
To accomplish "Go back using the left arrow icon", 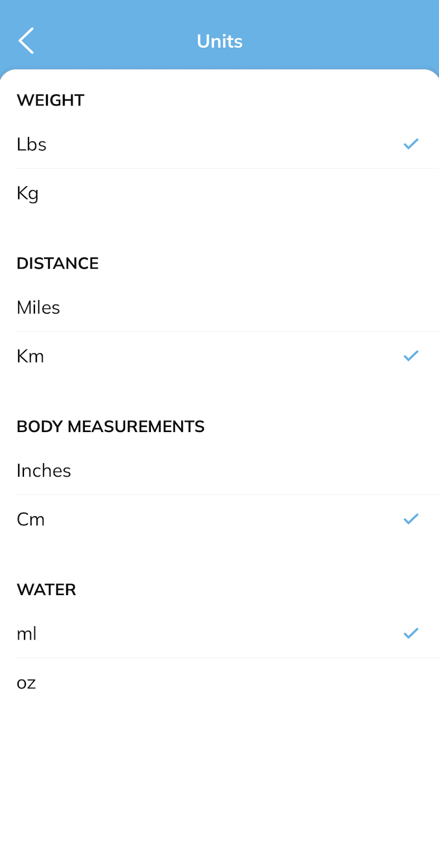I will (26, 41).
